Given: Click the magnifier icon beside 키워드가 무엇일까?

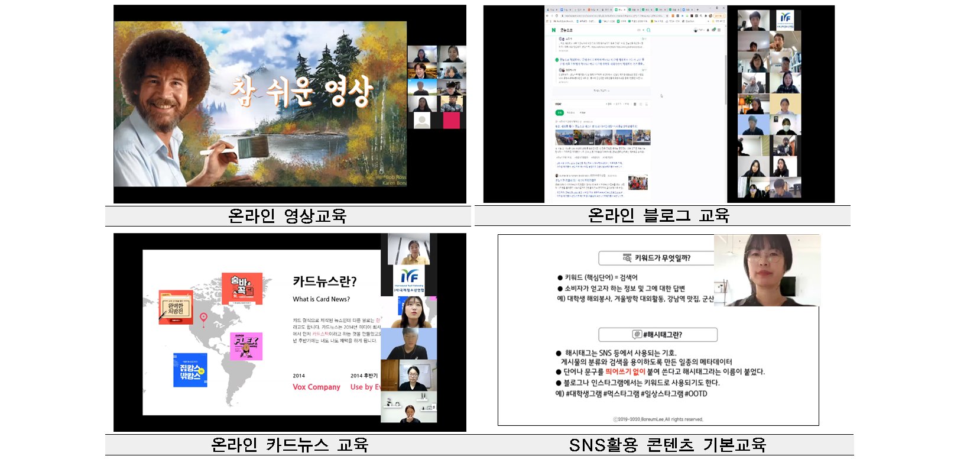Looking at the screenshot, I should tap(627, 258).
